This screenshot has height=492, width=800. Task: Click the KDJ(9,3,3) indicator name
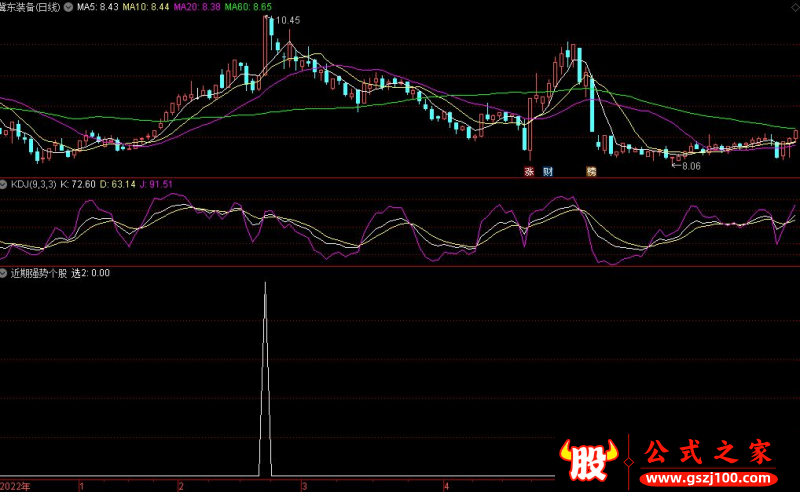coord(32,184)
